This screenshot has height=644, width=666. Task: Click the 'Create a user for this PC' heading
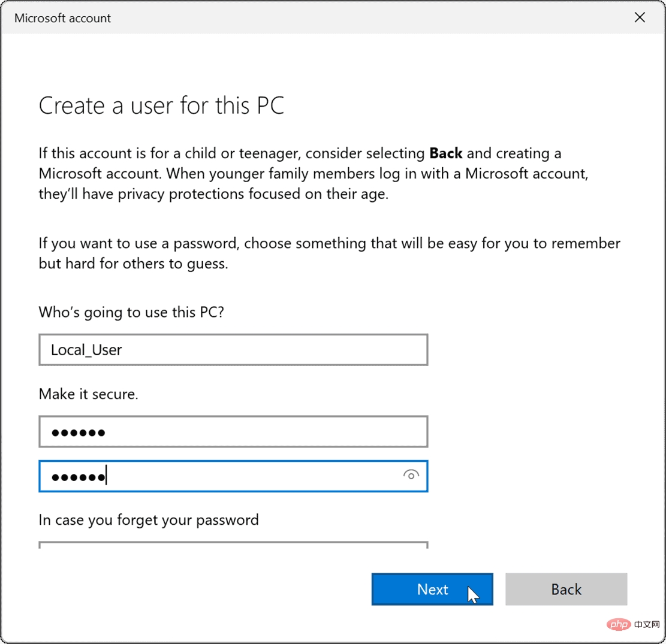[x=161, y=105]
